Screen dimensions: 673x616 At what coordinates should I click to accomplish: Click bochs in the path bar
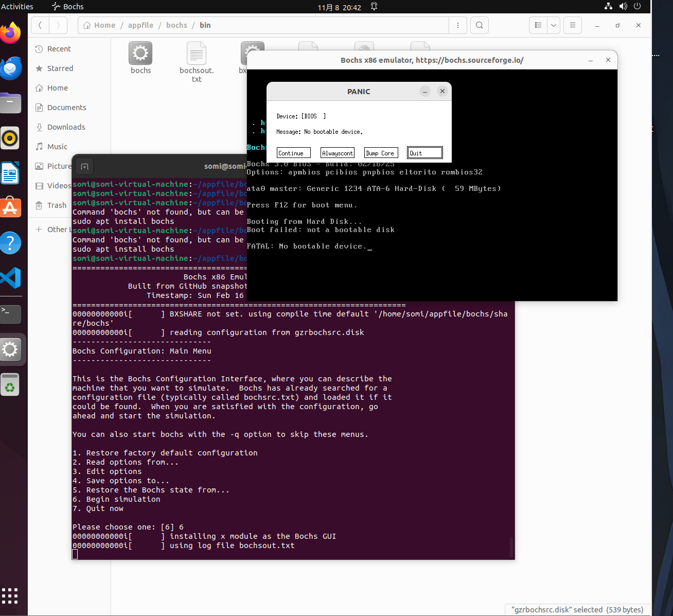tap(176, 25)
